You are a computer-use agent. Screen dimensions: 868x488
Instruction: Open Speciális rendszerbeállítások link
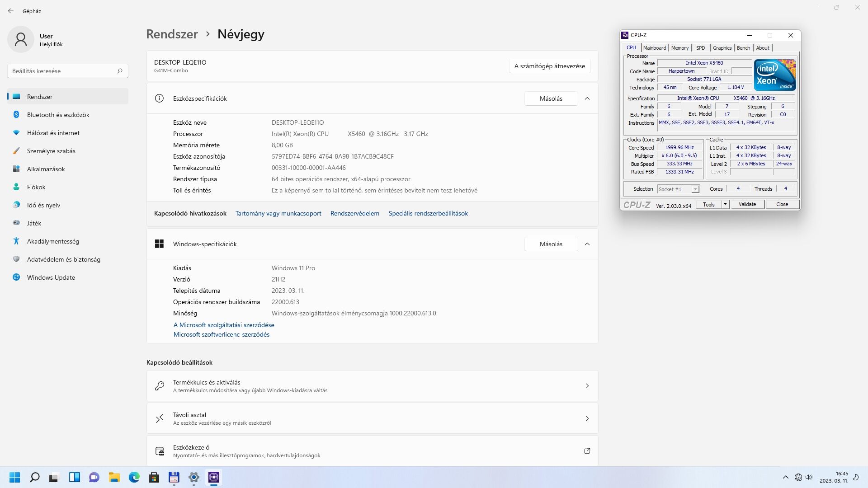[428, 213]
